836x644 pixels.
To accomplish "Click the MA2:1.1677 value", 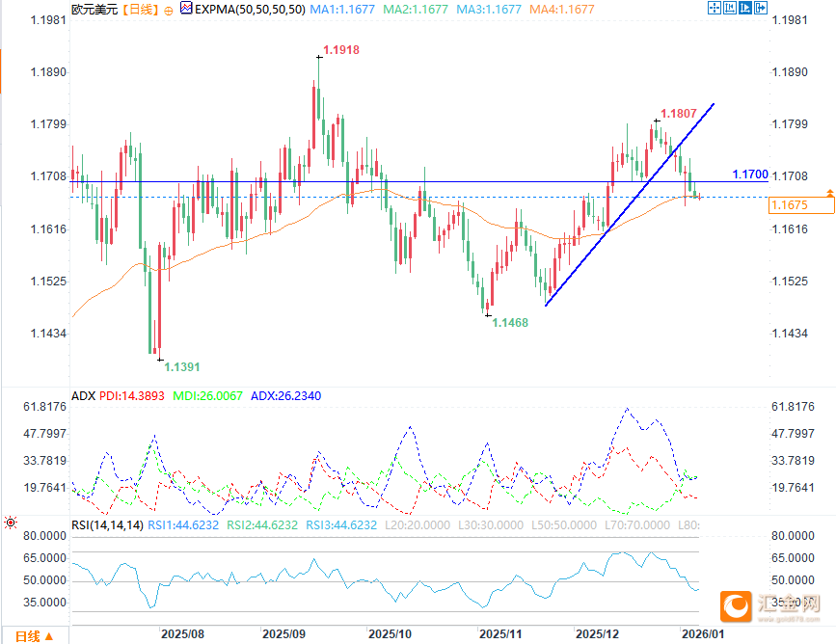I will [x=416, y=9].
